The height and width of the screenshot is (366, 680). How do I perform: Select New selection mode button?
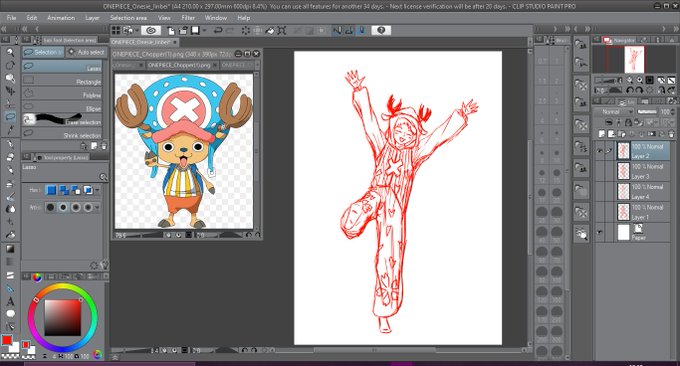point(51,190)
